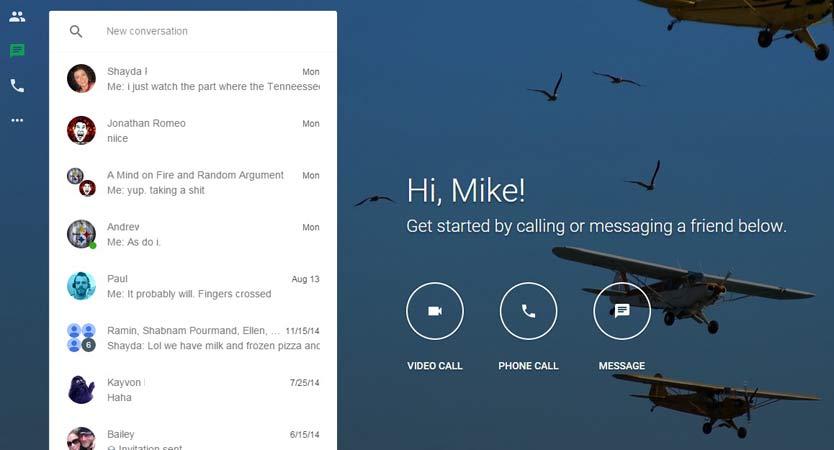Click the MESSAGE label
This screenshot has height=450, width=834.
(622, 366)
